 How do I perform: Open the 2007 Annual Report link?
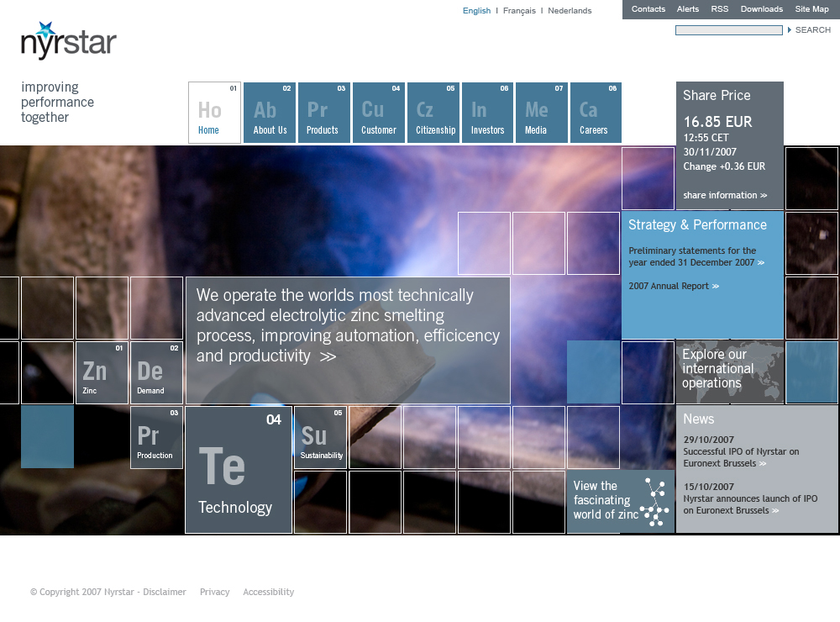point(673,287)
